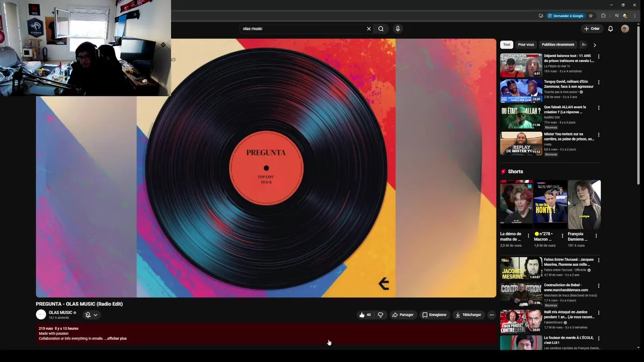The image size is (644, 362).
Task: Clear the search box with the X icon
Action: coord(369,29)
